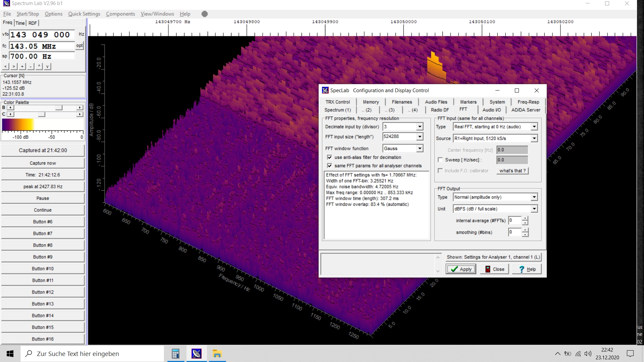Open Windows Start menu
644x362 pixels.
[x=10, y=354]
